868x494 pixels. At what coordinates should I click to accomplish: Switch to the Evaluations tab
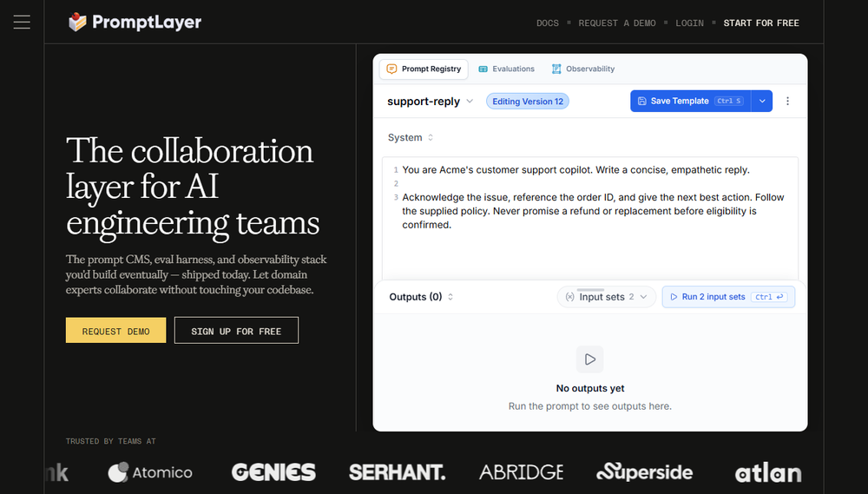click(x=507, y=69)
